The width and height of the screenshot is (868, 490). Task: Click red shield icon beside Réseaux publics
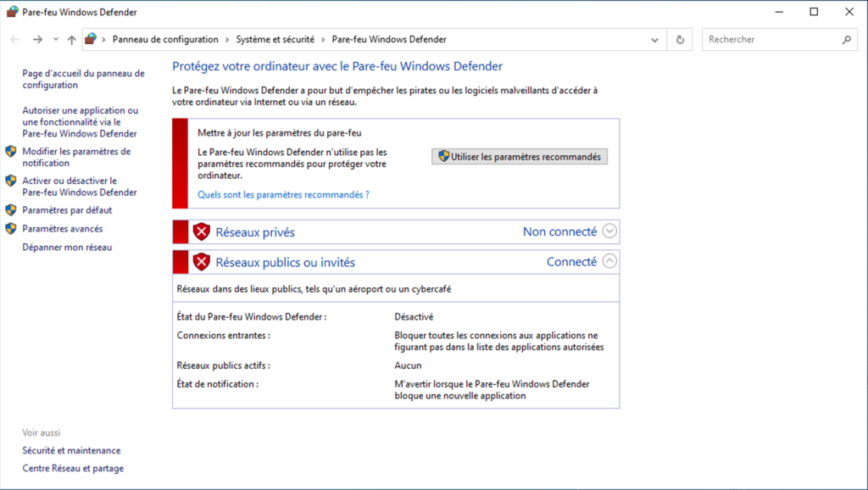[x=202, y=261]
